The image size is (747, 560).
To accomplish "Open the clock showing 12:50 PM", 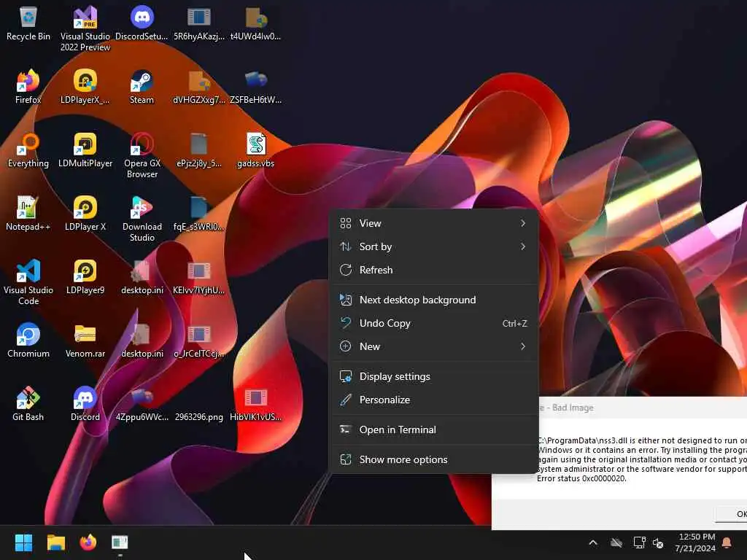I will pos(695,542).
